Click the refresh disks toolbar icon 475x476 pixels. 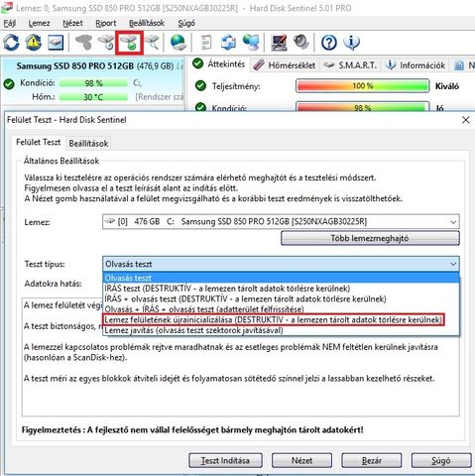pos(11,43)
